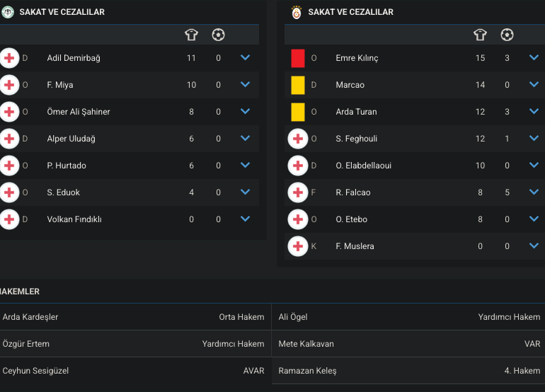The width and height of the screenshot is (545, 392).
Task: Open player name O. Etebo
Action: click(351, 219)
